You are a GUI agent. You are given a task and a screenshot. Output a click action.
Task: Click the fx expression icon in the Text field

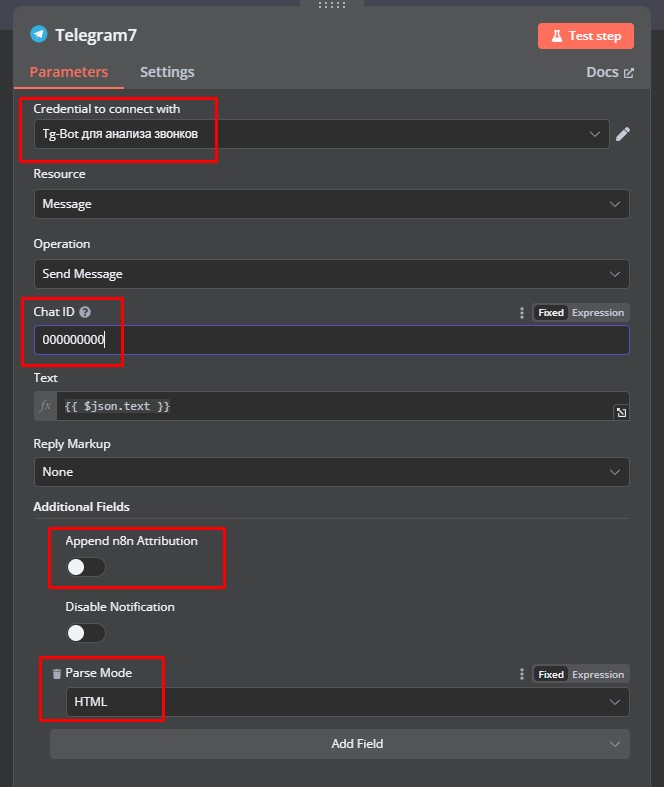click(x=45, y=406)
